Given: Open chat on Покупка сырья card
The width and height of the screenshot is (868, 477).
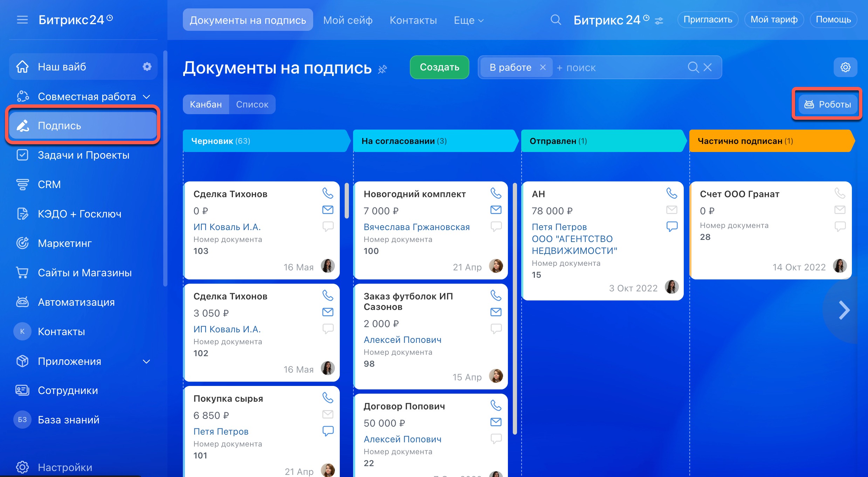Looking at the screenshot, I should point(328,431).
